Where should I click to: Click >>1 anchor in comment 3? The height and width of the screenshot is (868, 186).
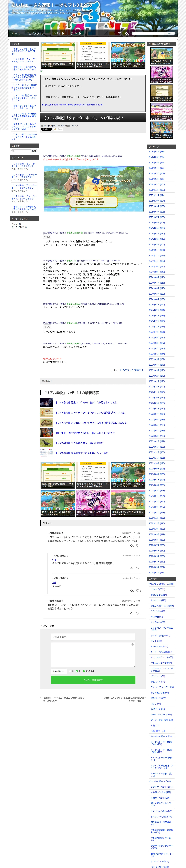click(x=54, y=582)
